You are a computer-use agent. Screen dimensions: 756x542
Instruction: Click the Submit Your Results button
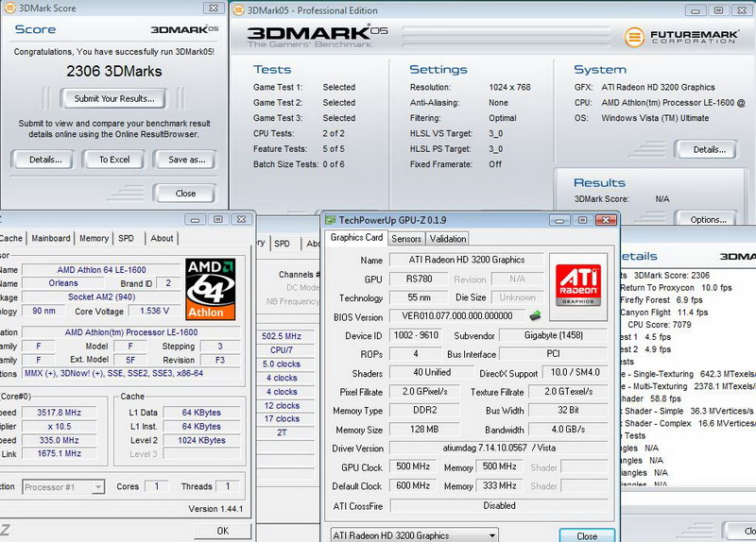pyautogui.click(x=113, y=99)
